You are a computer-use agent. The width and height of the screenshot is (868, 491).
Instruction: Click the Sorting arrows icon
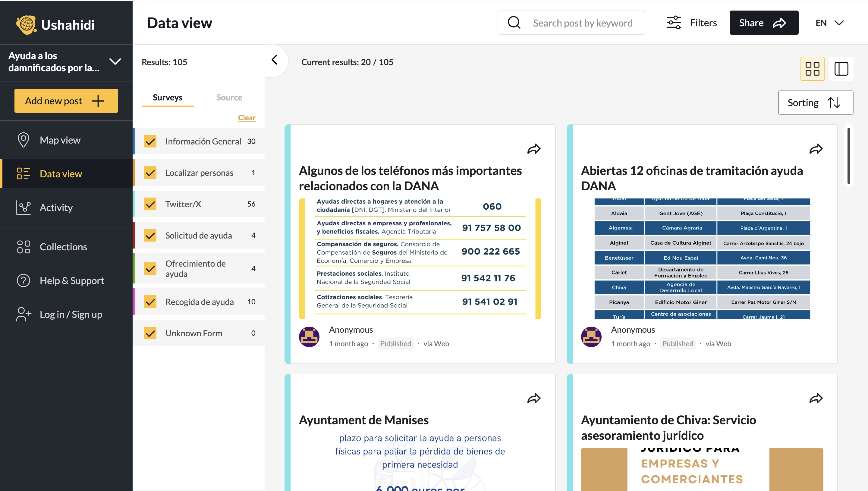click(x=834, y=103)
